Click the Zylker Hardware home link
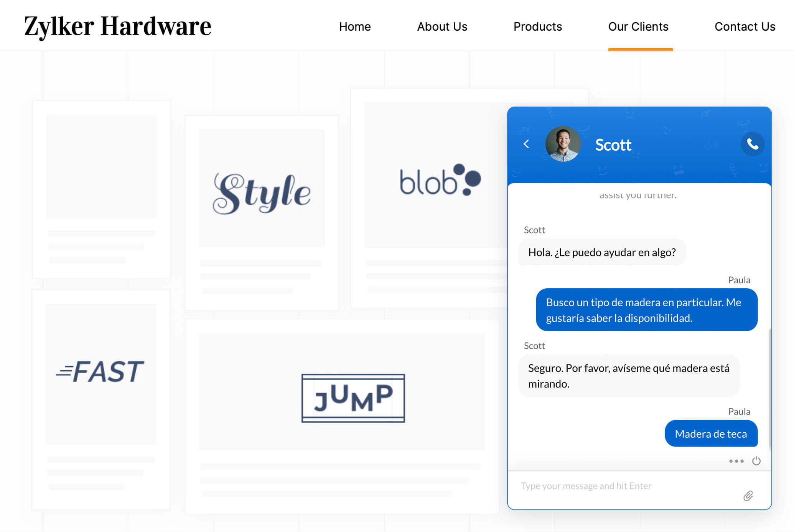Screen dimensions: 794x532 (x=117, y=26)
